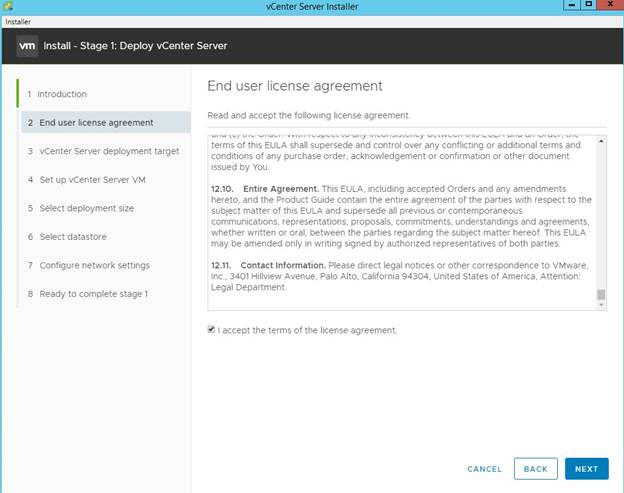Click the 12.10 Entire Agreement heading
The height and width of the screenshot is (493, 624).
pyautogui.click(x=265, y=189)
